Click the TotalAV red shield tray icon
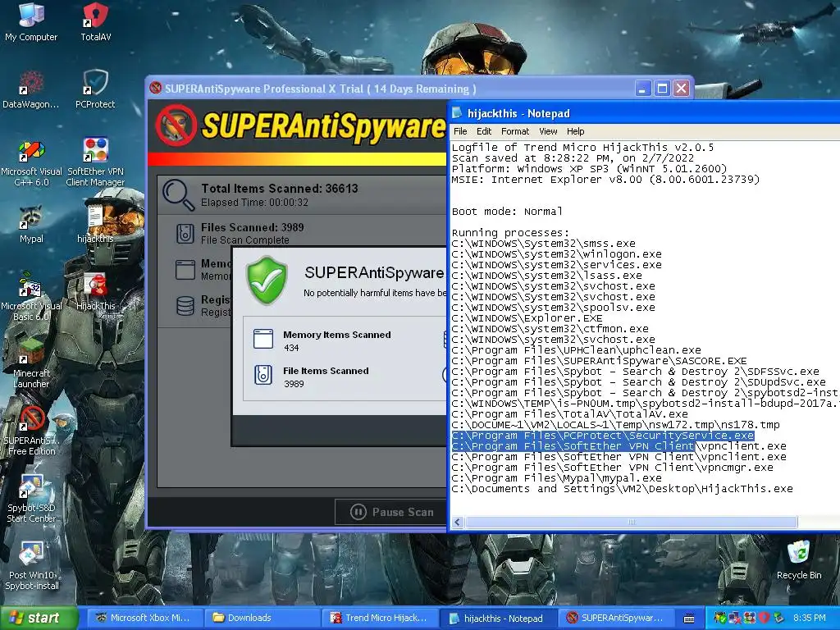The width and height of the screenshot is (840, 630). 764,618
